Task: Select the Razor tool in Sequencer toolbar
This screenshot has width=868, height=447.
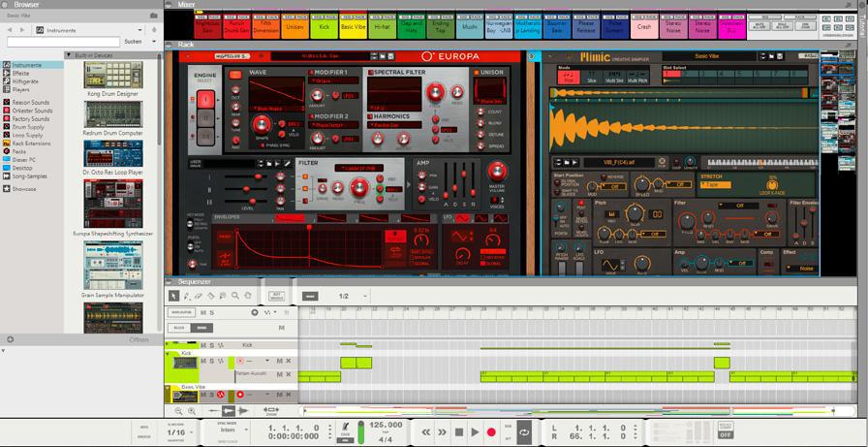Action: [211, 296]
